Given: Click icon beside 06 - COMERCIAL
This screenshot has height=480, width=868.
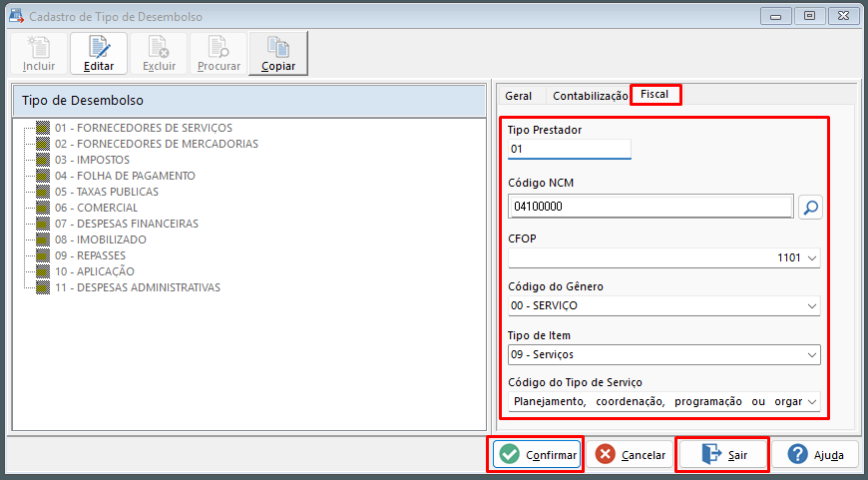Looking at the screenshot, I should point(43,208).
